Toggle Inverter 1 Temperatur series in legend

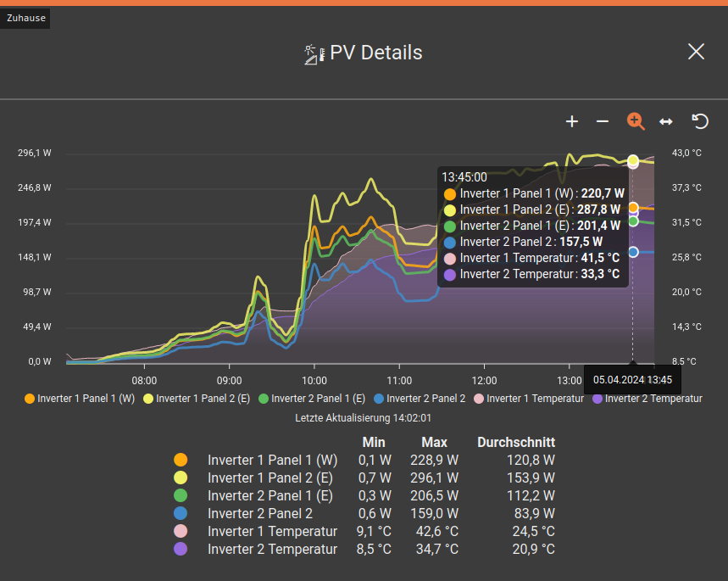(x=529, y=399)
